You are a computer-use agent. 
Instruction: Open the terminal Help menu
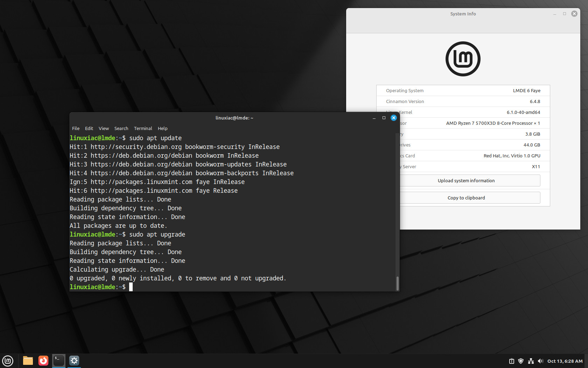(x=162, y=129)
